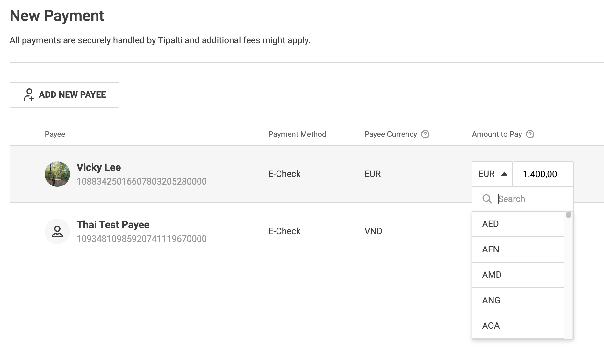Click Thai Test Payee's placeholder avatar icon
This screenshot has height=364, width=604.
(x=57, y=231)
